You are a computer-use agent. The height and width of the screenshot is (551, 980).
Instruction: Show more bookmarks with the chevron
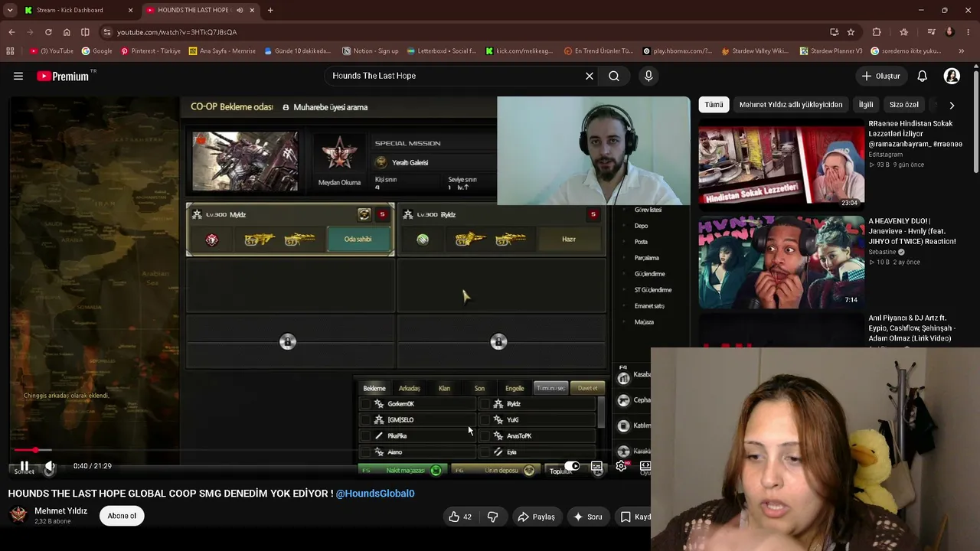(x=962, y=51)
